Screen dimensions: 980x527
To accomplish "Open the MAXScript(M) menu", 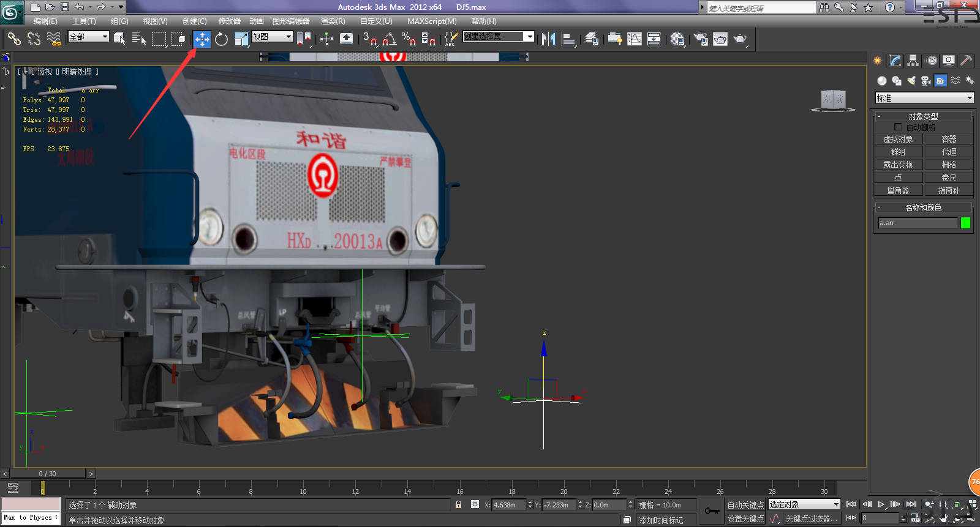I will pyautogui.click(x=432, y=21).
